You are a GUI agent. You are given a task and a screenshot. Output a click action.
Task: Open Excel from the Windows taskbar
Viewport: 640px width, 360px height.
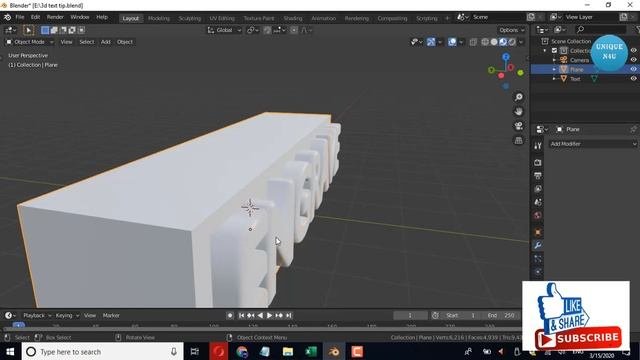[x=311, y=351]
